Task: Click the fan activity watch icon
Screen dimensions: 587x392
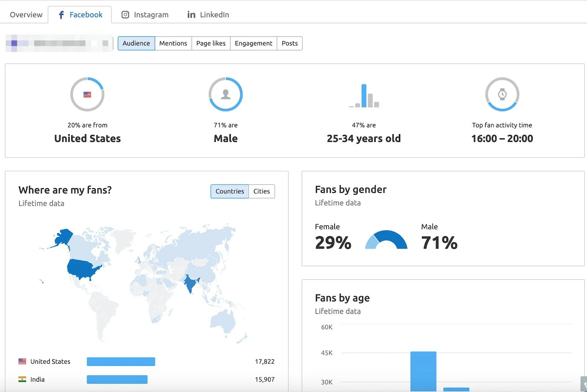Action: click(502, 94)
